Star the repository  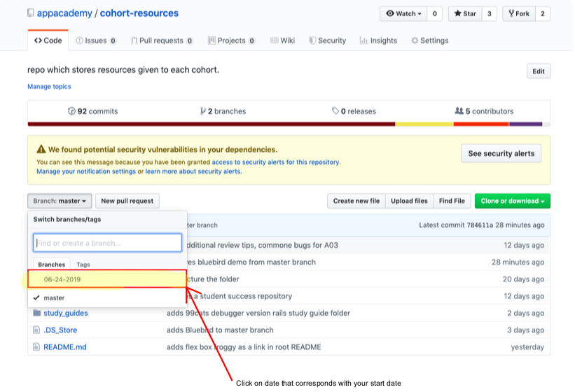point(465,13)
